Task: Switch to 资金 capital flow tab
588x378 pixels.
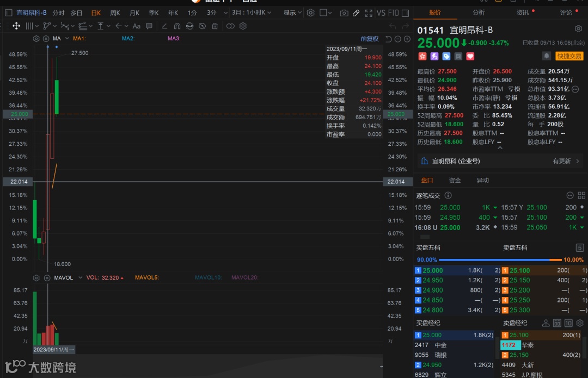Action: pyautogui.click(x=455, y=180)
